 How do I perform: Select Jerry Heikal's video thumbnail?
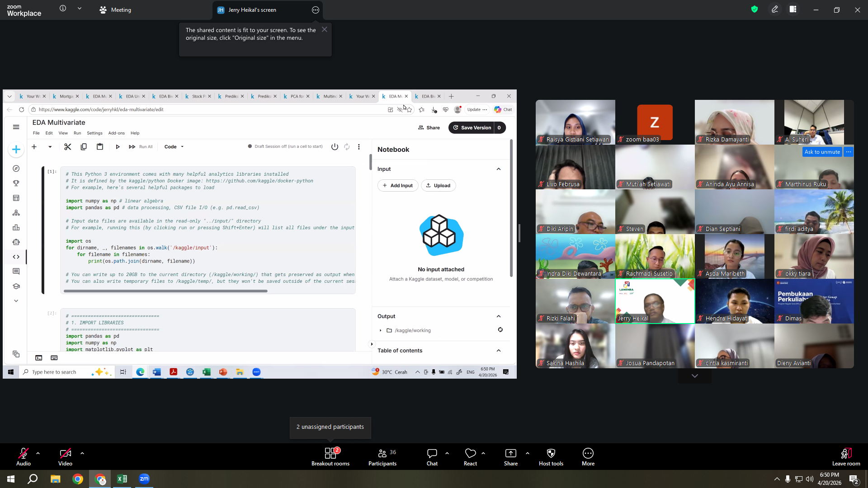[655, 301]
